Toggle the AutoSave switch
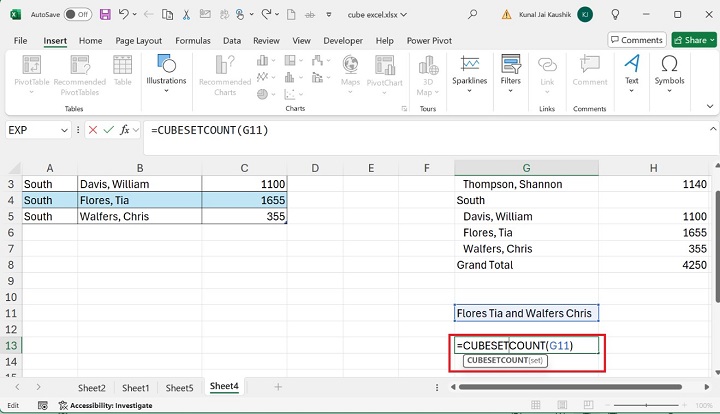This screenshot has height=414, width=720. coord(77,14)
